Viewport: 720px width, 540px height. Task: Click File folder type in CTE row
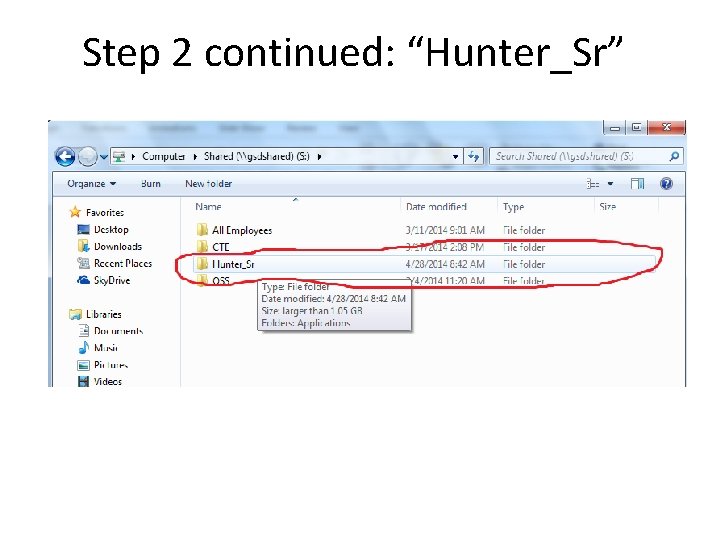524,247
